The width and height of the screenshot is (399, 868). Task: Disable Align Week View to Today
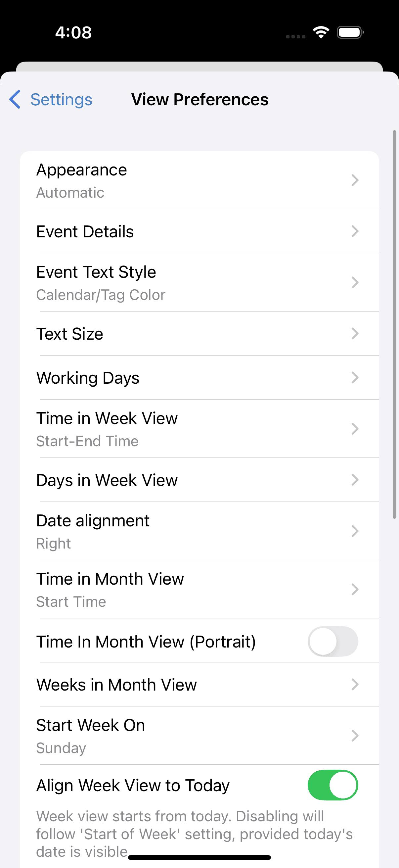click(333, 785)
